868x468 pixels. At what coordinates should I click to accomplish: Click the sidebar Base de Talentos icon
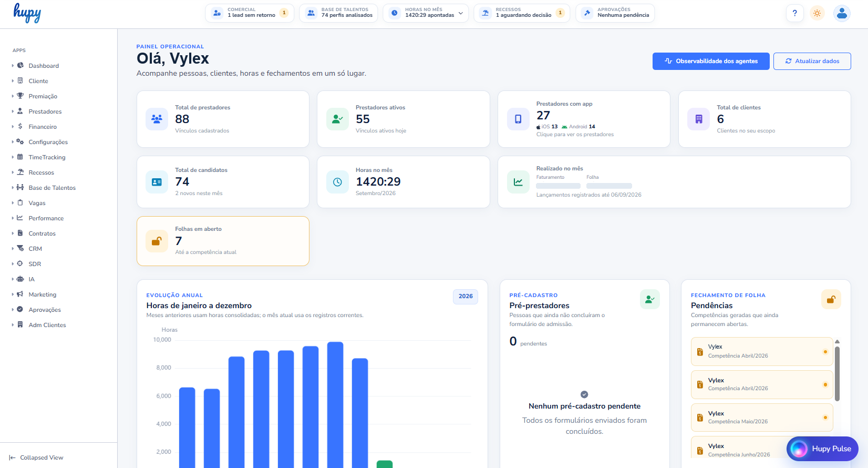[20, 188]
